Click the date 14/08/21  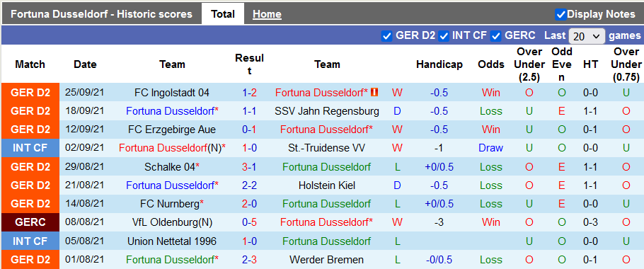point(85,204)
